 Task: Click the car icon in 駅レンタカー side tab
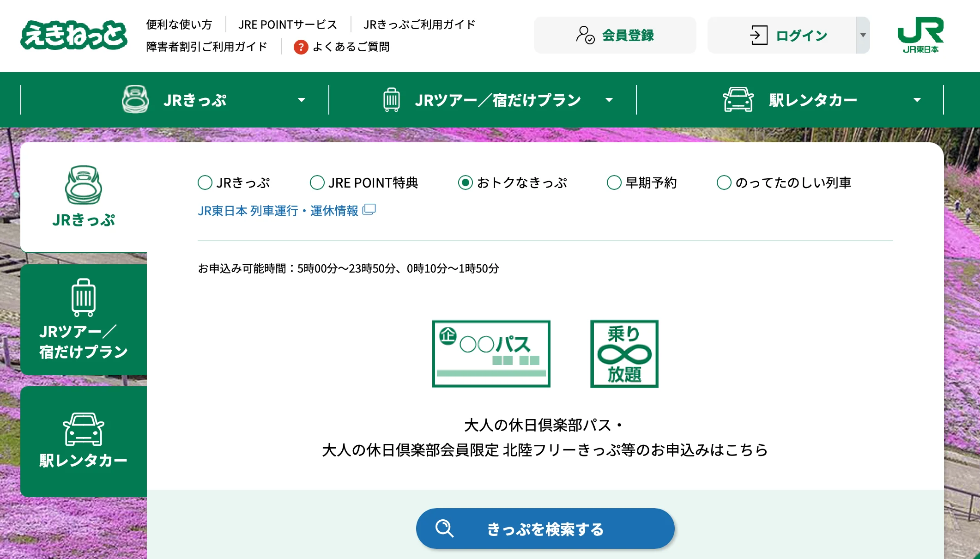(84, 429)
